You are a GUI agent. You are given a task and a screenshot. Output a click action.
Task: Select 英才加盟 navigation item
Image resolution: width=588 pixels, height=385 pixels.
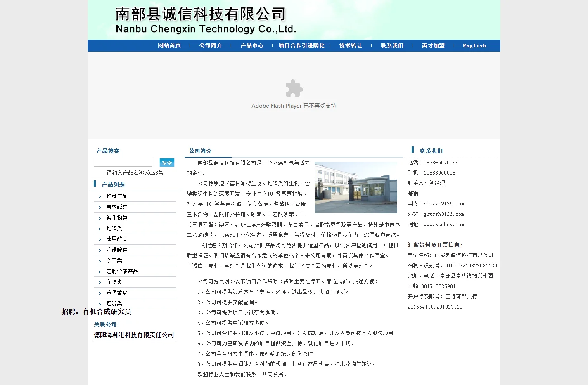click(433, 46)
